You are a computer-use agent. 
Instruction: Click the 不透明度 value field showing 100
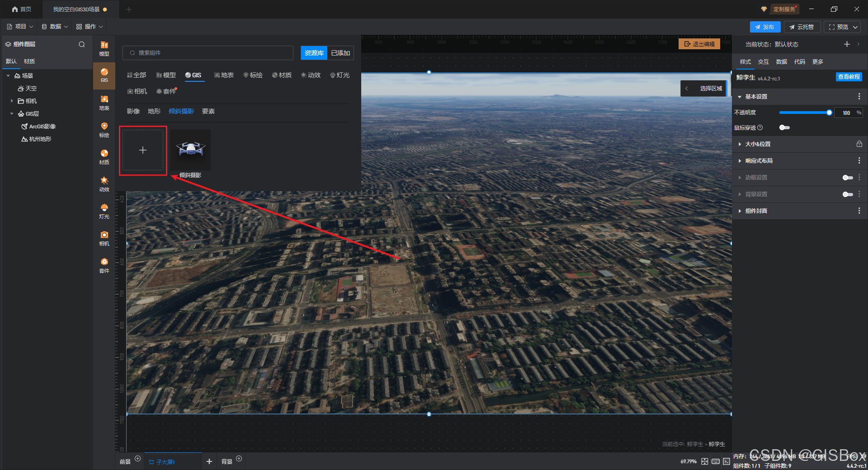[846, 113]
